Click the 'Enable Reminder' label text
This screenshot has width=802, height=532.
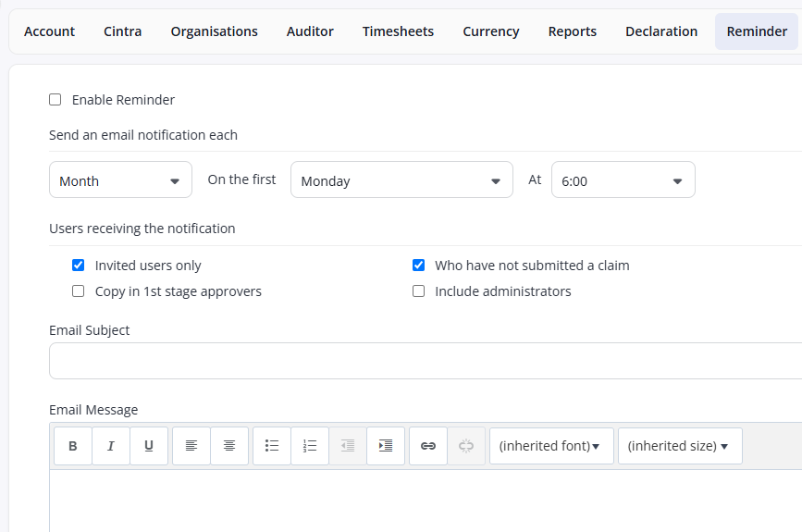123,100
